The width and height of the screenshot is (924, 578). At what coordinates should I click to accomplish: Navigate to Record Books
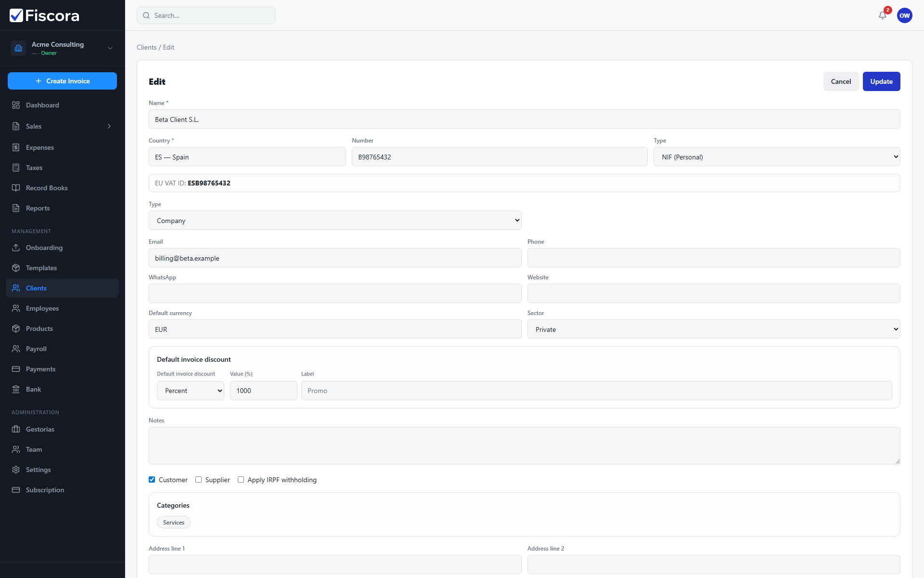click(62, 188)
